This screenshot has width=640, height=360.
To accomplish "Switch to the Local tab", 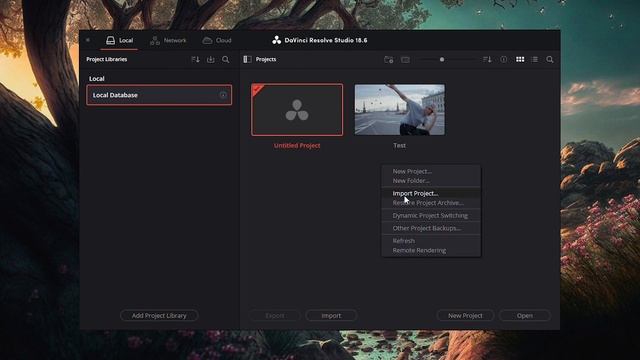I will pyautogui.click(x=120, y=40).
